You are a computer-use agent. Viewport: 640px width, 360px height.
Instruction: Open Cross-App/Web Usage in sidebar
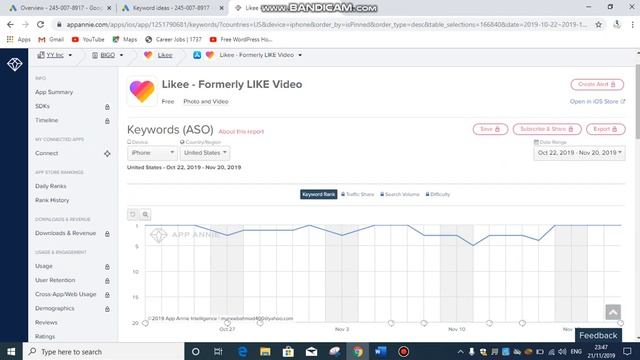pos(65,294)
